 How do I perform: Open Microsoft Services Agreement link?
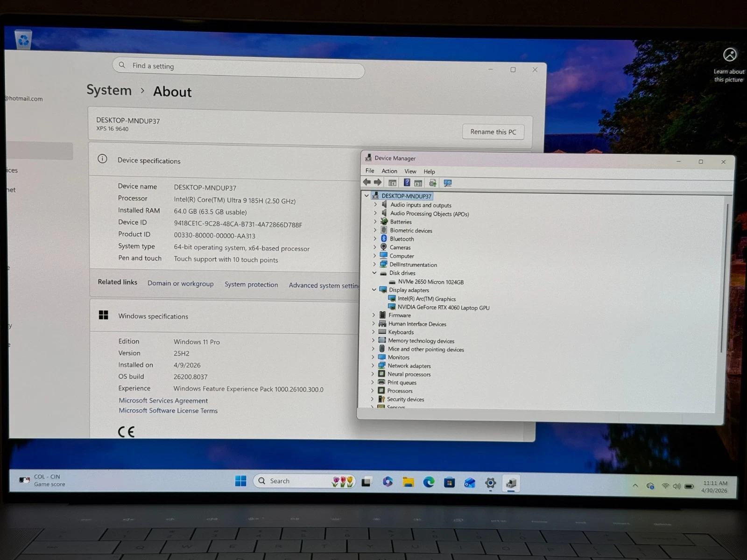click(163, 400)
